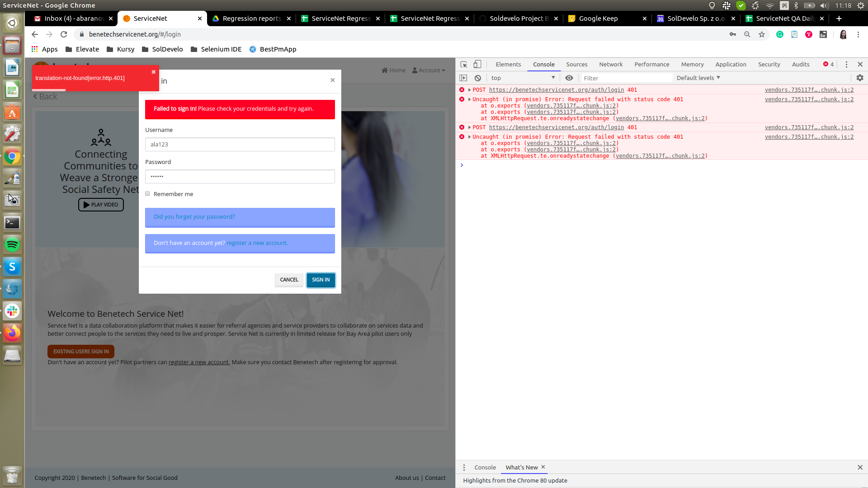Open the Sources tab in DevTools
868x488 pixels.
[576, 64]
